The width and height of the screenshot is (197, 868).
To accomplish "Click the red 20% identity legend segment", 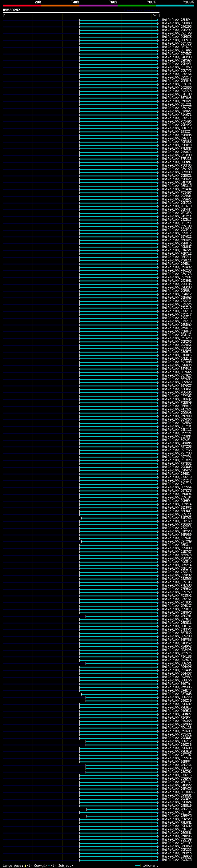I will (x=22, y=6).
